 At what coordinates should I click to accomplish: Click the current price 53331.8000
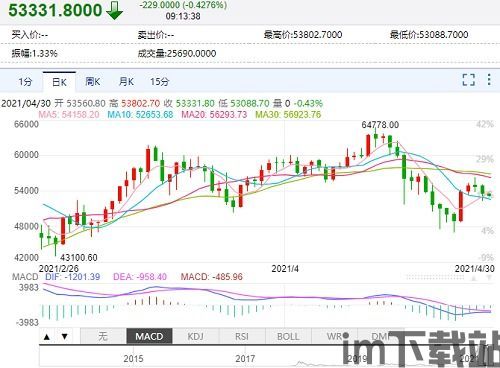55,10
